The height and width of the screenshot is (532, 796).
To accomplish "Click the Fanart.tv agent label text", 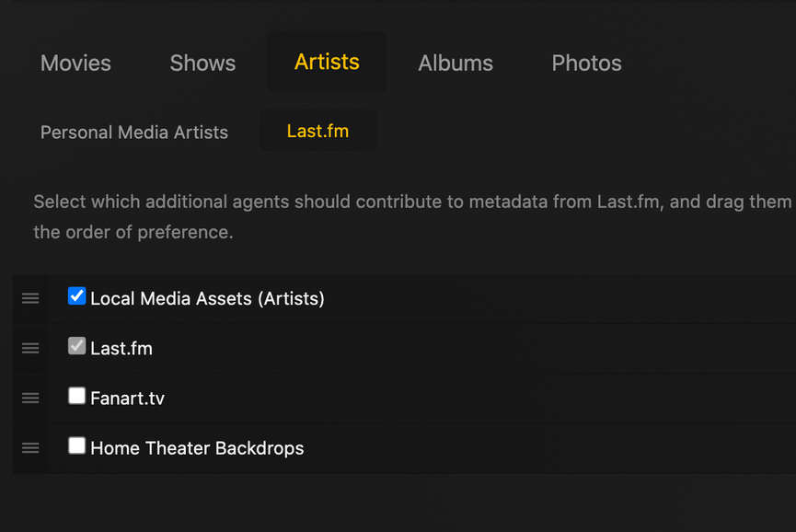I will (127, 399).
